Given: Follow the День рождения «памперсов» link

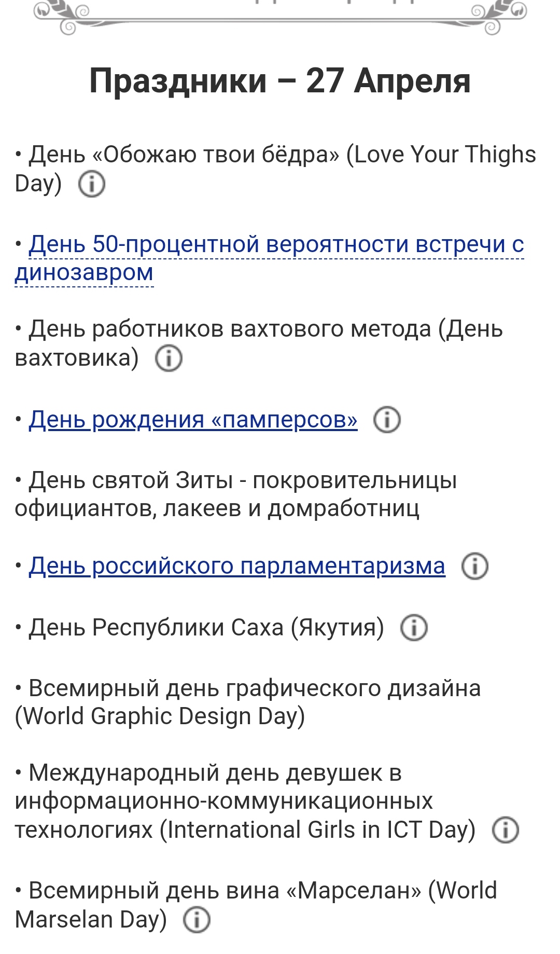Looking at the screenshot, I should pos(193,420).
